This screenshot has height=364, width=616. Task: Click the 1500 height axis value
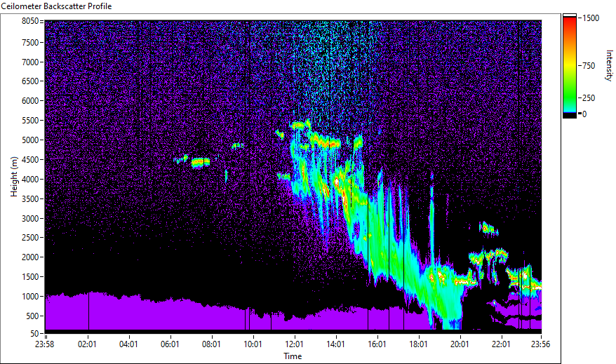coord(30,277)
